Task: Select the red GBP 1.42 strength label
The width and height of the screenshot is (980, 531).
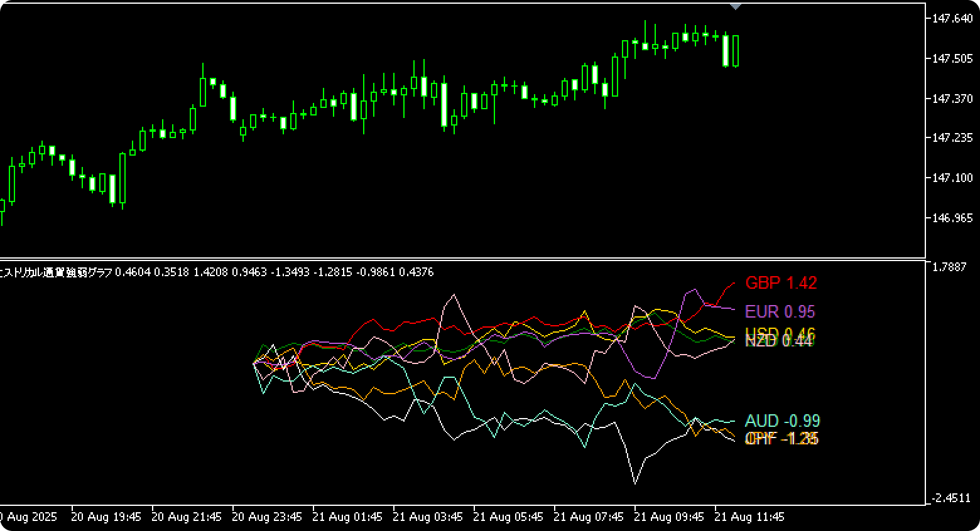Action: pos(781,283)
